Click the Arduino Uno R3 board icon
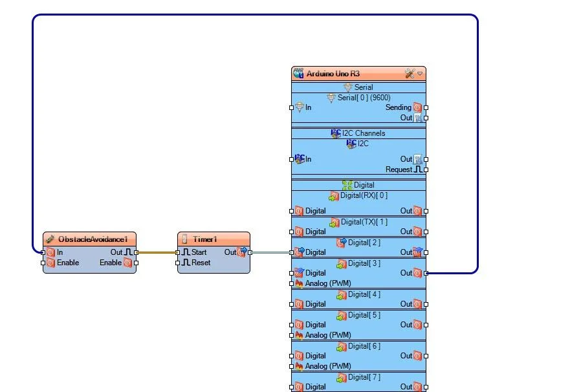The height and width of the screenshot is (392, 570). pos(298,74)
